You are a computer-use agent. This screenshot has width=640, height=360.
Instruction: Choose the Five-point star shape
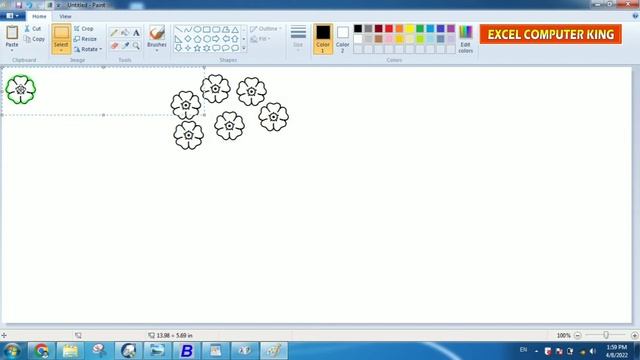tap(197, 48)
